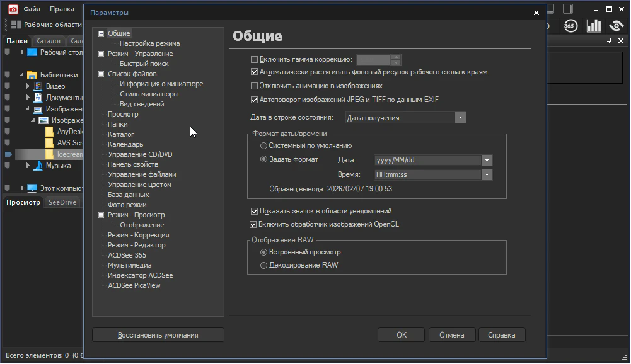This screenshot has height=364, width=631.
Task: Open the time format HH:mm:ss dropdown
Action: click(487, 175)
